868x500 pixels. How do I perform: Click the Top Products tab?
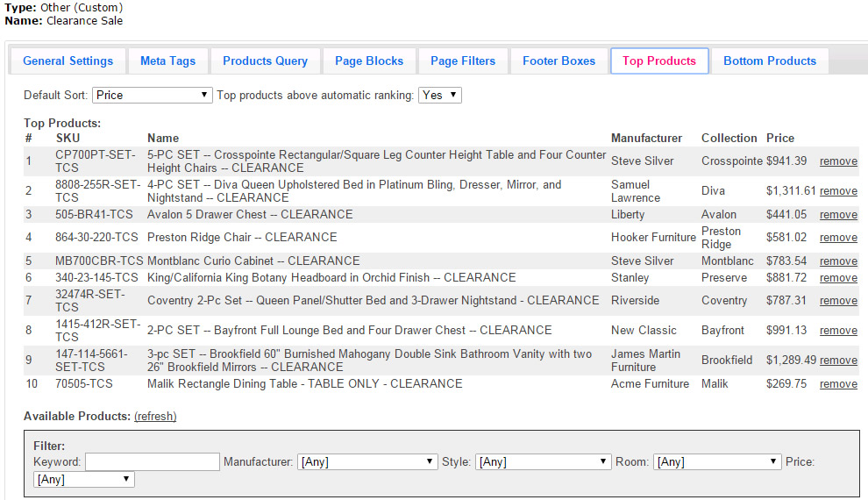point(659,61)
